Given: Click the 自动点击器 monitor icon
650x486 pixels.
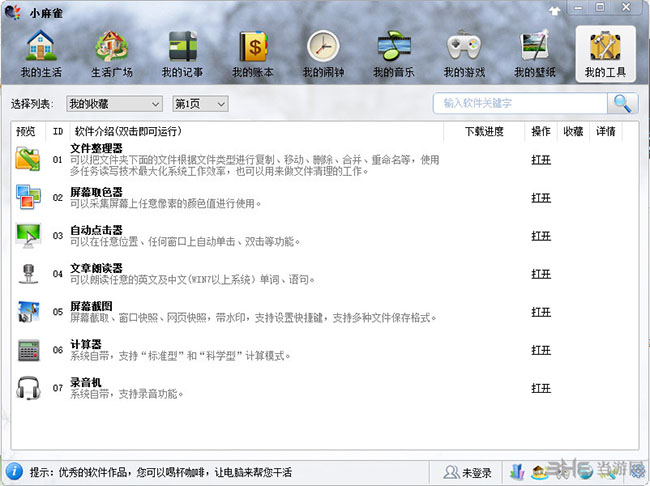Looking at the screenshot, I should click(x=28, y=235).
